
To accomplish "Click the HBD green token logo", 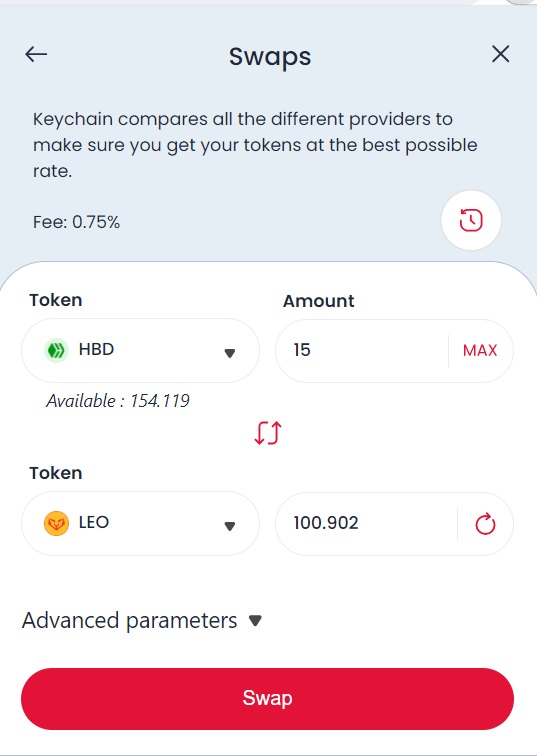I will (x=56, y=350).
